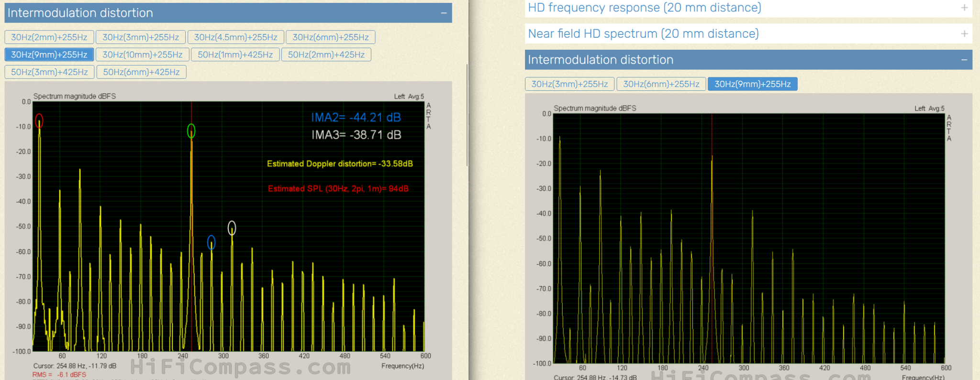Click the Estimated Doppler distortion text

tap(340, 163)
